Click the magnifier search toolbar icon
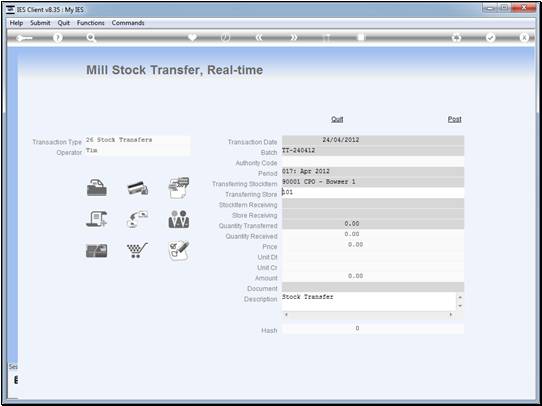Screen dimensions: 542x406 point(91,38)
